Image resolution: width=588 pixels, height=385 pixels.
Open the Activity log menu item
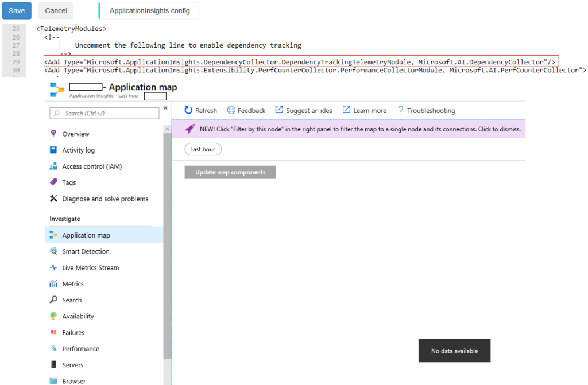(x=78, y=150)
